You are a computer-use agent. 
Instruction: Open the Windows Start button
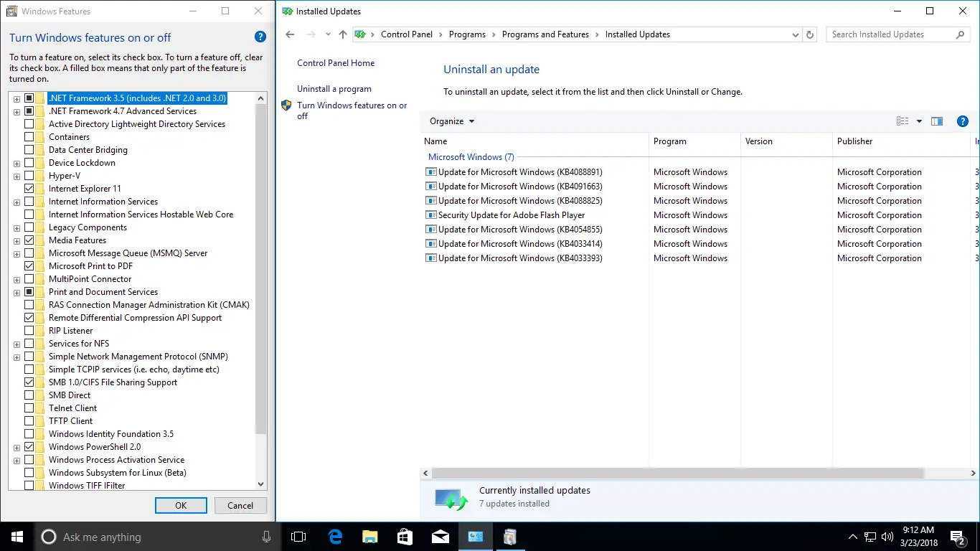click(17, 537)
